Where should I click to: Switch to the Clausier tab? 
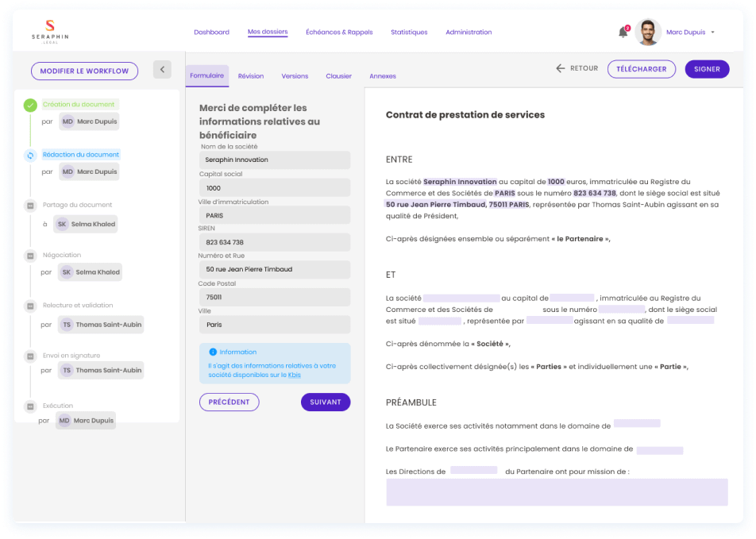[338, 76]
